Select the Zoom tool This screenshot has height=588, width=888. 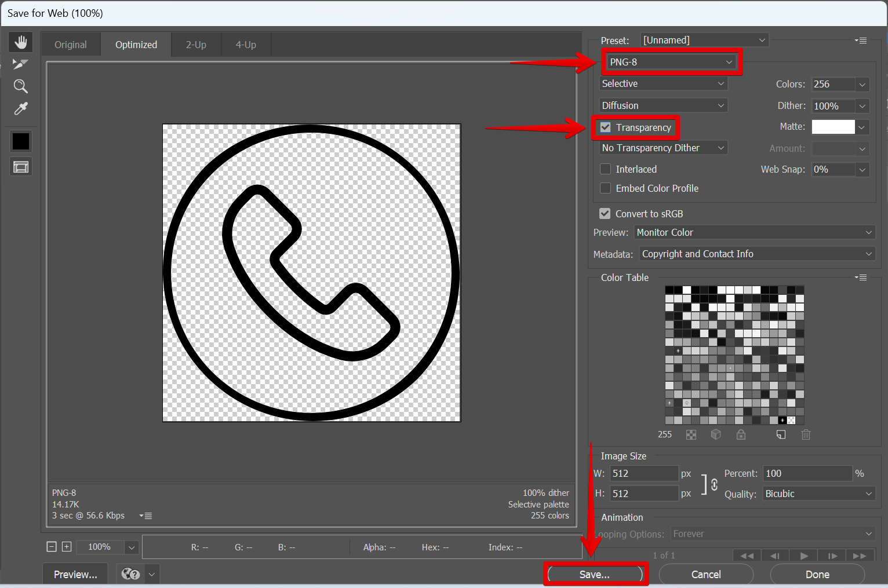click(x=21, y=86)
